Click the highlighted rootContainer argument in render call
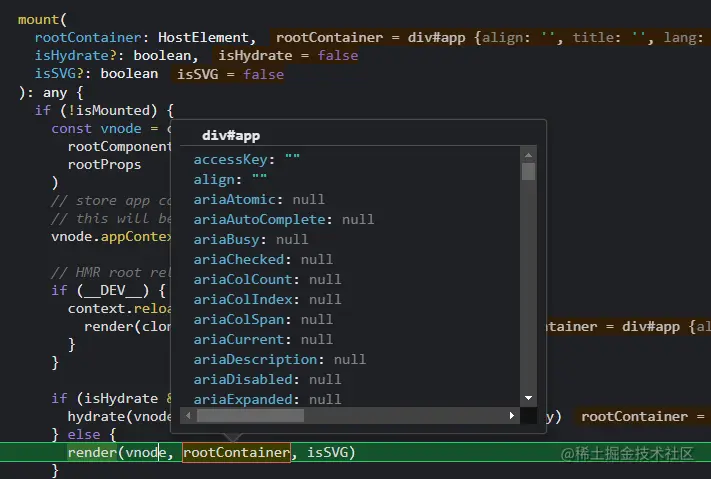This screenshot has width=711, height=479. [x=236, y=452]
